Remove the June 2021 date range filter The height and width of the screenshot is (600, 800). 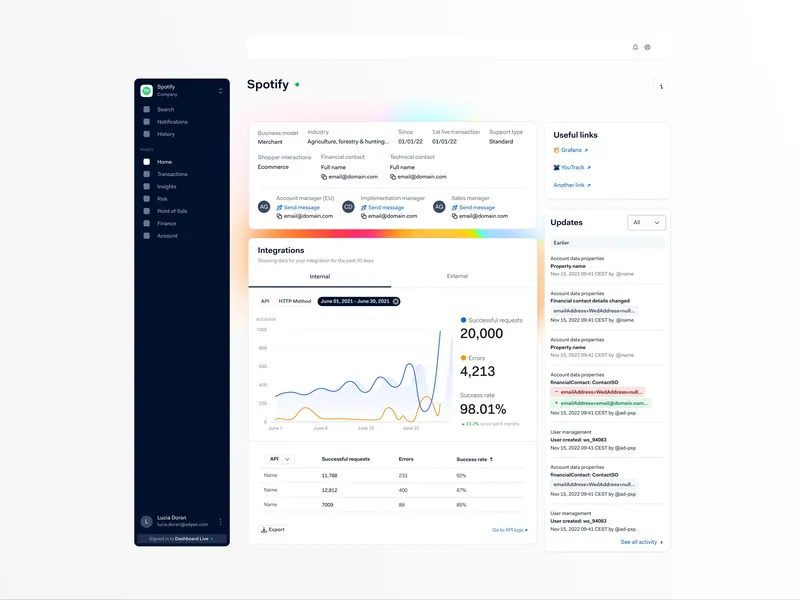click(x=396, y=301)
